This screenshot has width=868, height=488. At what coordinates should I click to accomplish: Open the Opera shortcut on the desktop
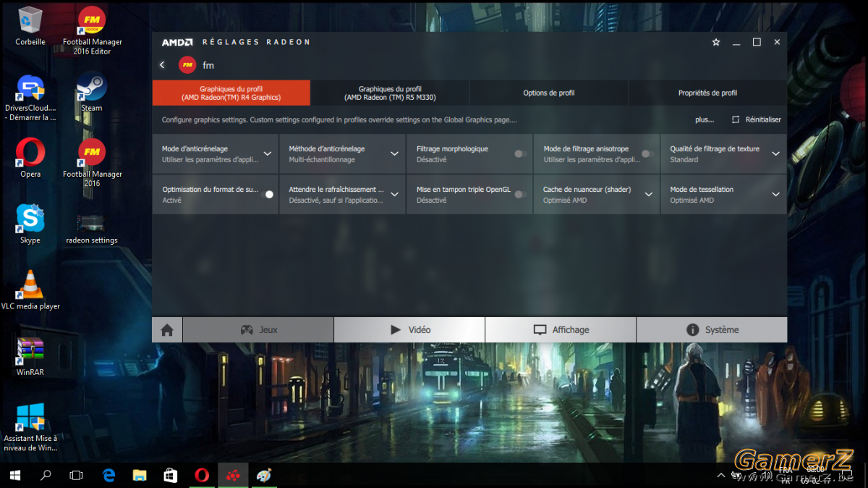[x=30, y=158]
